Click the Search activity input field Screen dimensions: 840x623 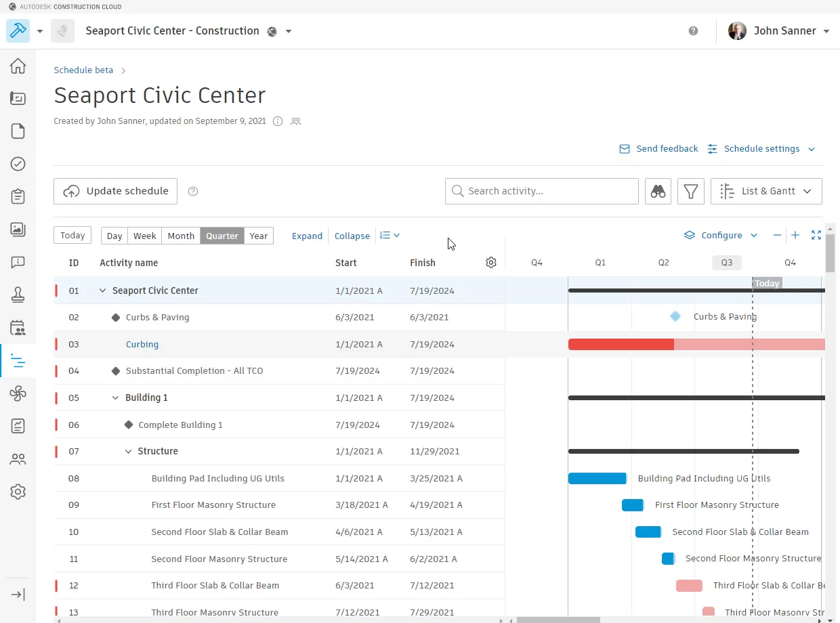point(542,192)
